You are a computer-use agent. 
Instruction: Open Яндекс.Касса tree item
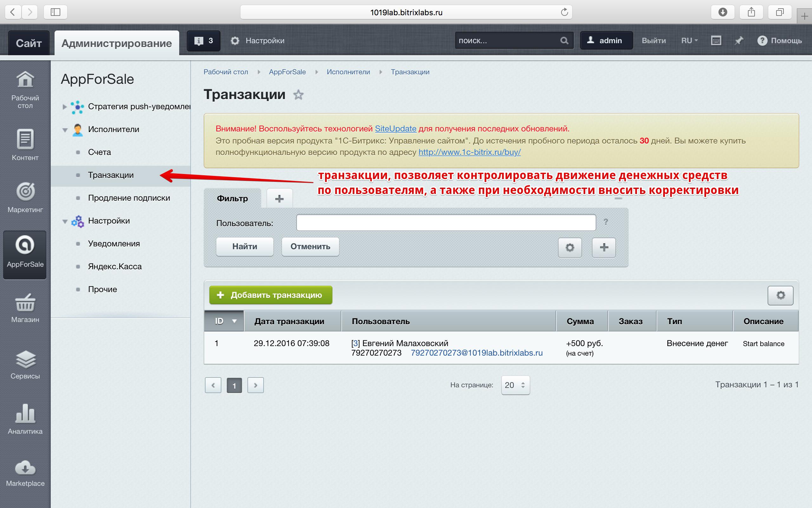(115, 266)
